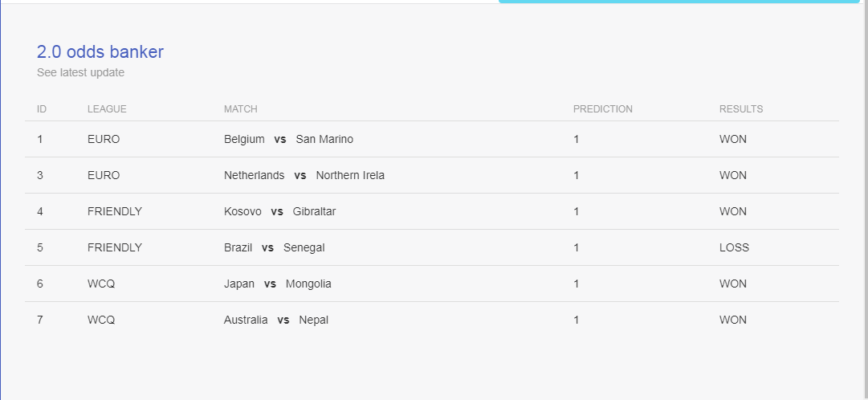868x400 pixels.
Task: Click the MATCH column header
Action: pyautogui.click(x=240, y=109)
